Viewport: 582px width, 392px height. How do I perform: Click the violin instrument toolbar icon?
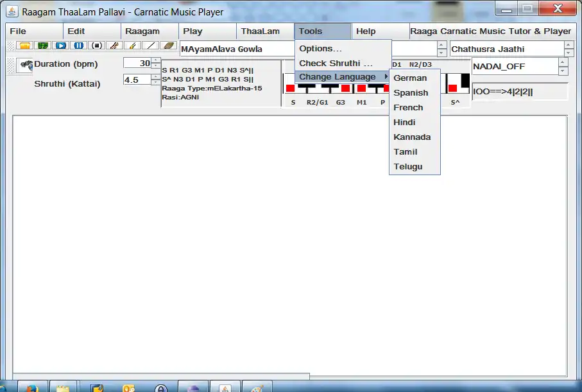click(114, 46)
